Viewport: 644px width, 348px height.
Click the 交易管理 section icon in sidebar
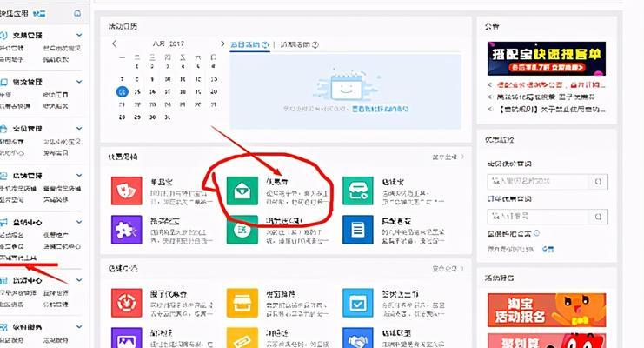(3, 36)
